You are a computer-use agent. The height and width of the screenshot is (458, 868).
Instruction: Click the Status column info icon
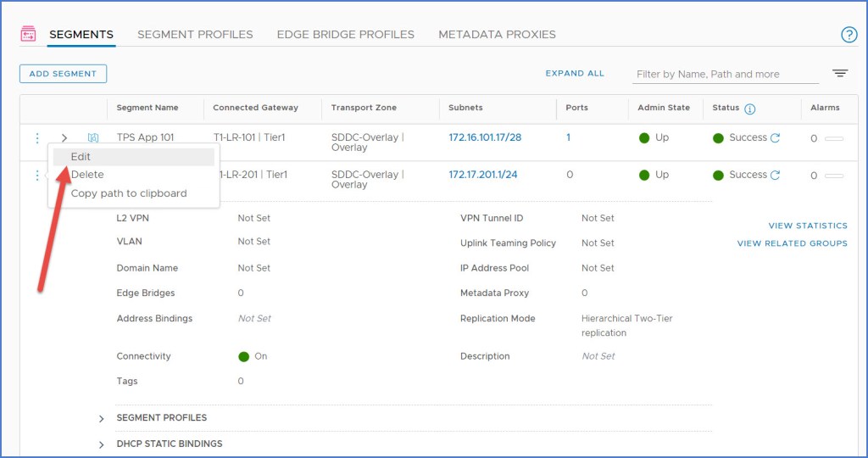[749, 109]
